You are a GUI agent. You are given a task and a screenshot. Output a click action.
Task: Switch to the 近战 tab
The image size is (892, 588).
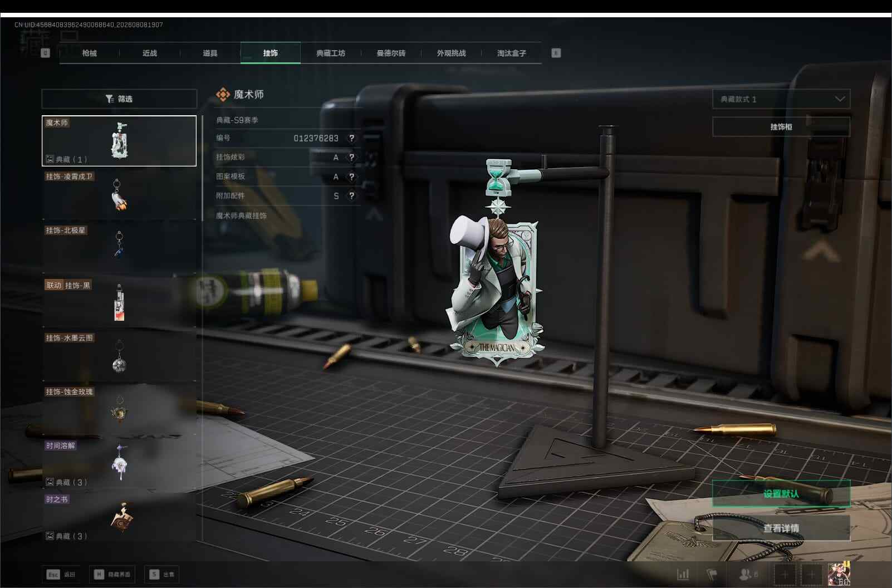(x=149, y=53)
